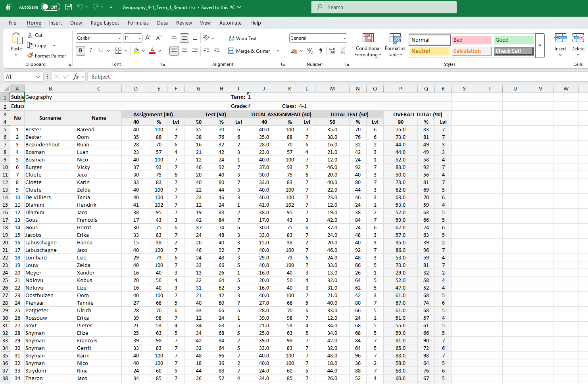Click the Orientation angled text icon
This screenshot has height=384, width=588.
click(x=206, y=38)
